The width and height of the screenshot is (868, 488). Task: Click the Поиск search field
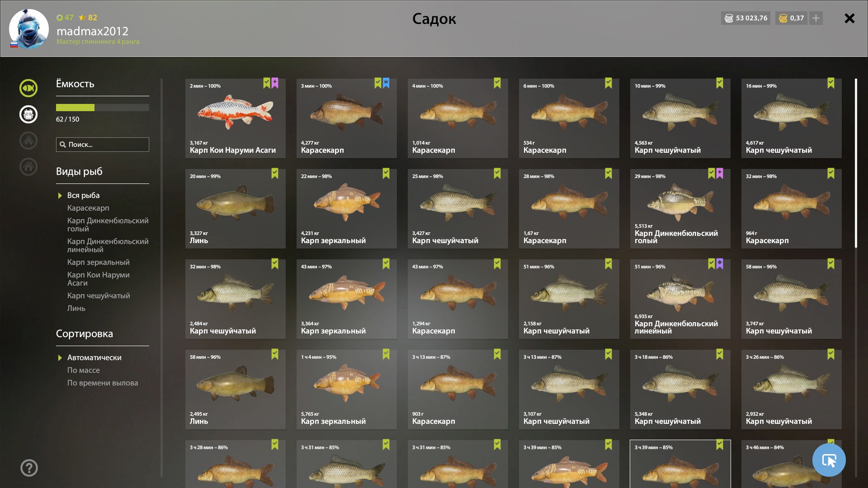(x=103, y=145)
